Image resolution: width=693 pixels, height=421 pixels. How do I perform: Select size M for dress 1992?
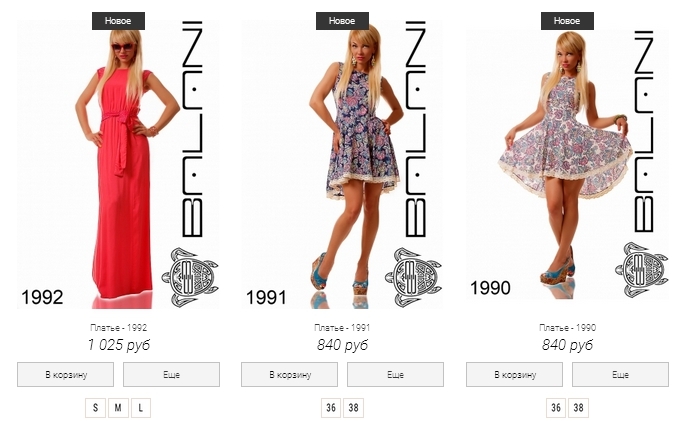(x=118, y=408)
